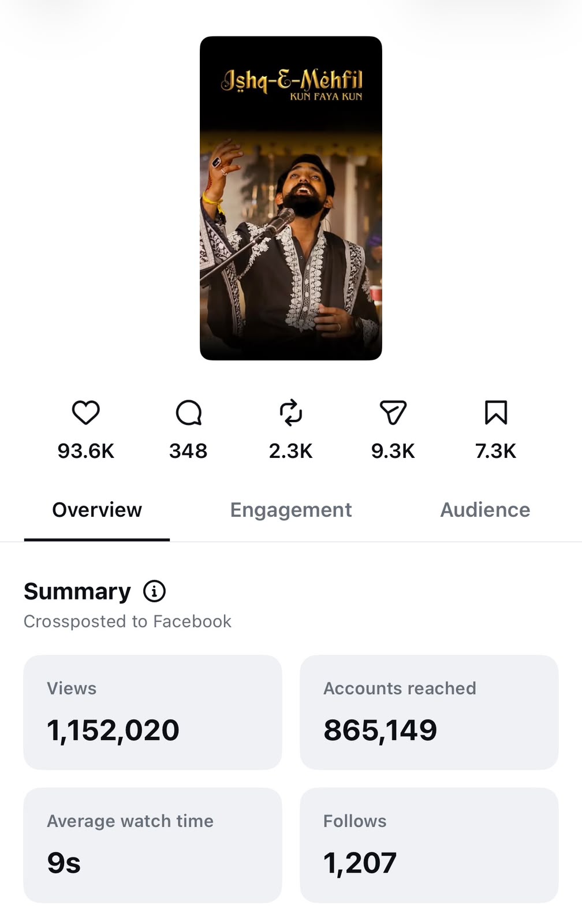
Task: Open the Average watch time card
Action: [152, 845]
